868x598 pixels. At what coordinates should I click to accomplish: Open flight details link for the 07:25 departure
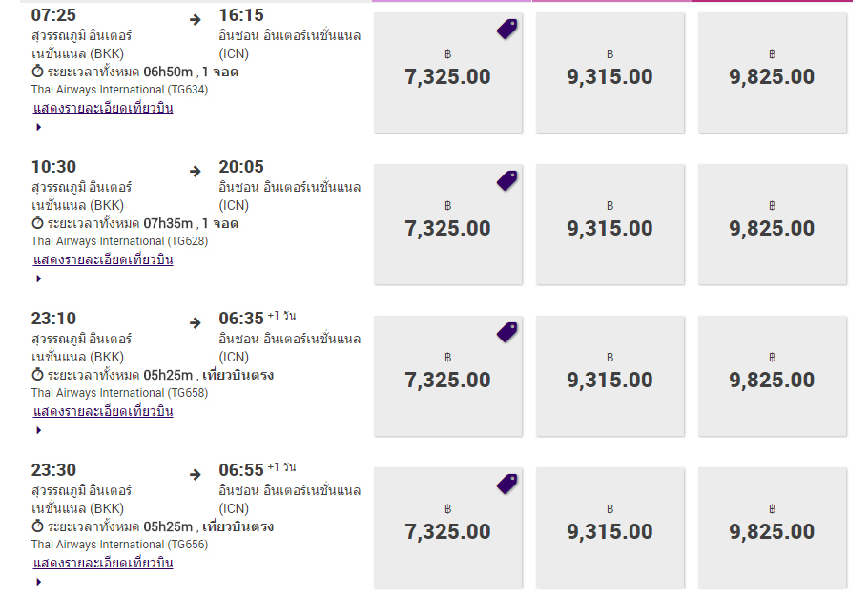click(103, 108)
